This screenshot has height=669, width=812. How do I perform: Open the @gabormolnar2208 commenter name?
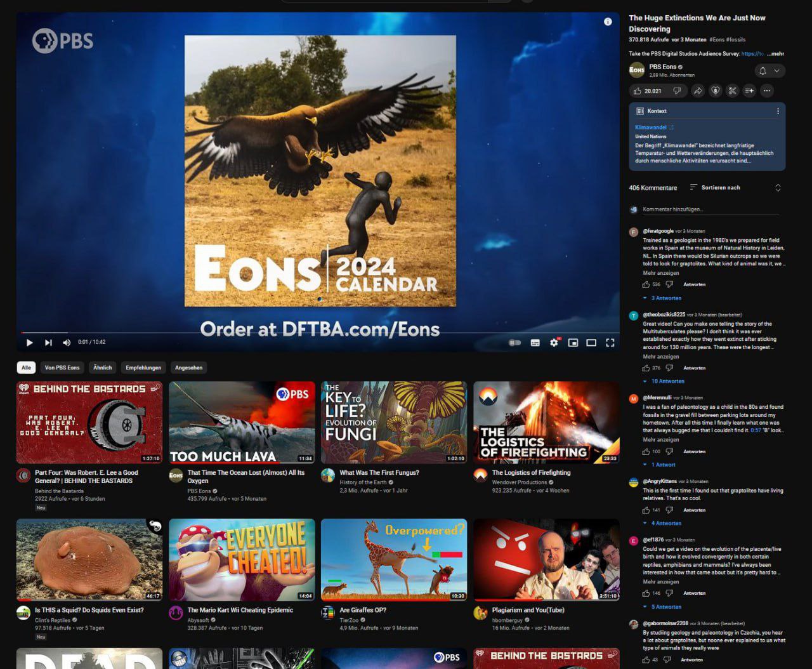tap(665, 624)
